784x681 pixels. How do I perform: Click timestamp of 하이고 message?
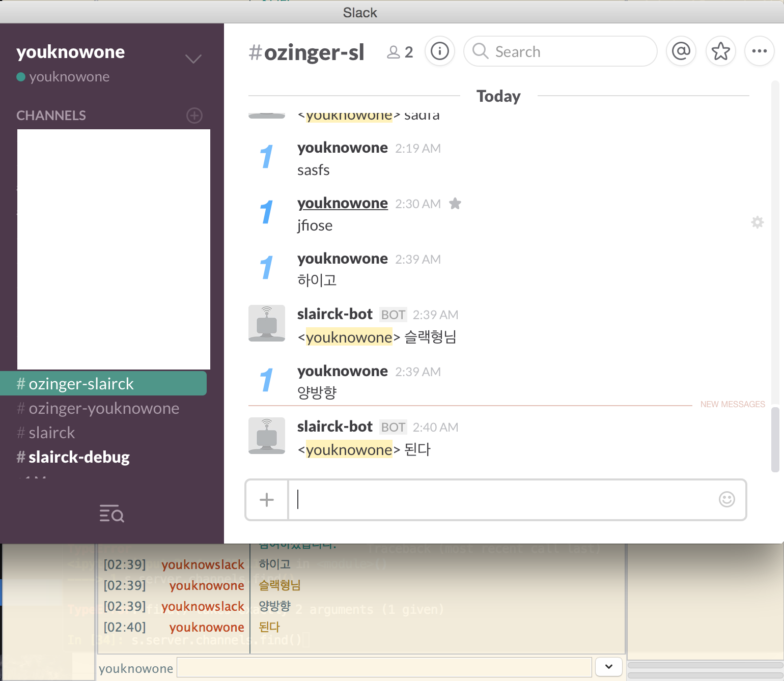[x=418, y=260]
